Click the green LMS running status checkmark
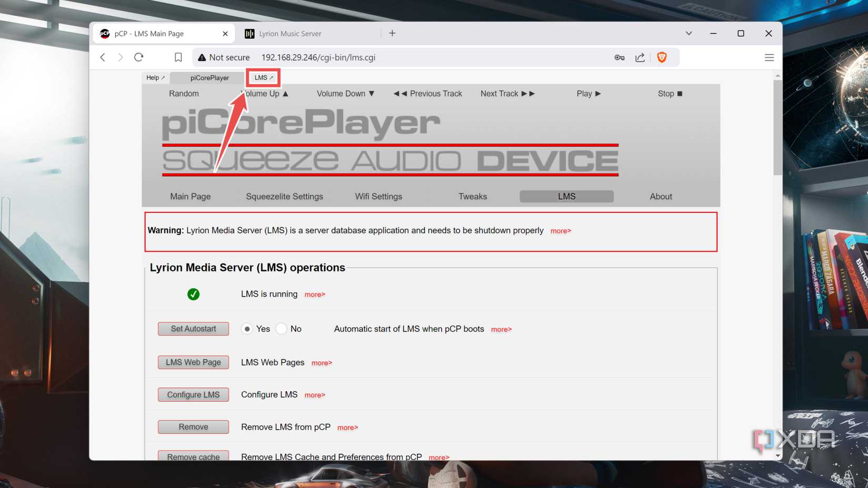The width and height of the screenshot is (868, 488). point(193,294)
